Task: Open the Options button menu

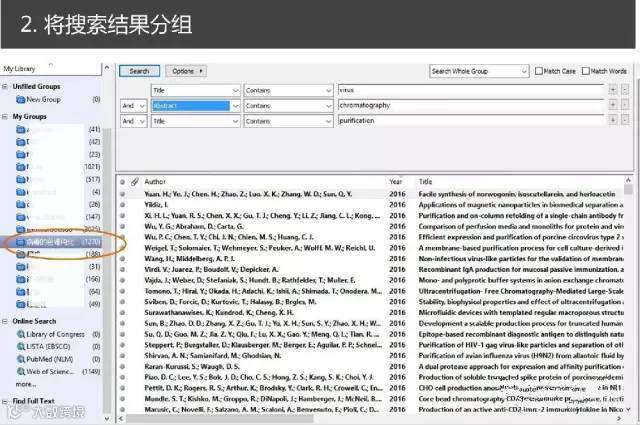Action: [x=186, y=71]
